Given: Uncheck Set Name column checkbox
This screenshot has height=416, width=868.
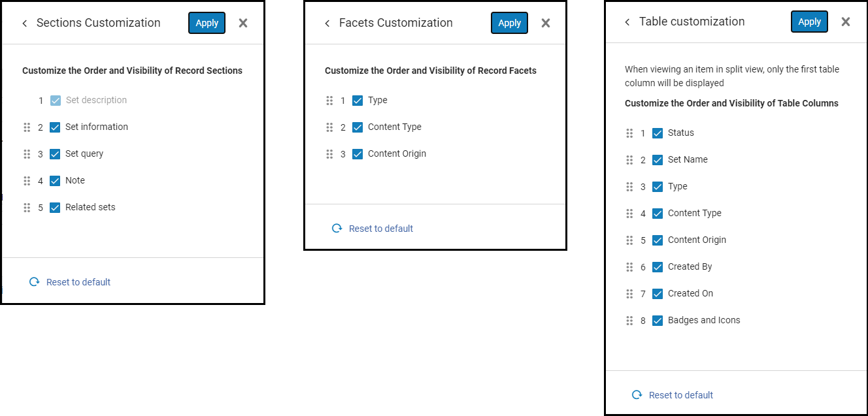Looking at the screenshot, I should [658, 160].
